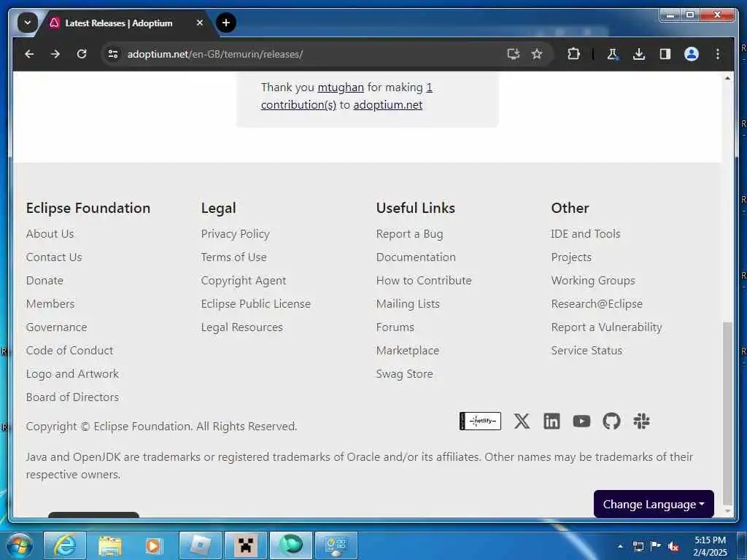747x560 pixels.
Task: Open Contact Us link
Action: point(54,257)
